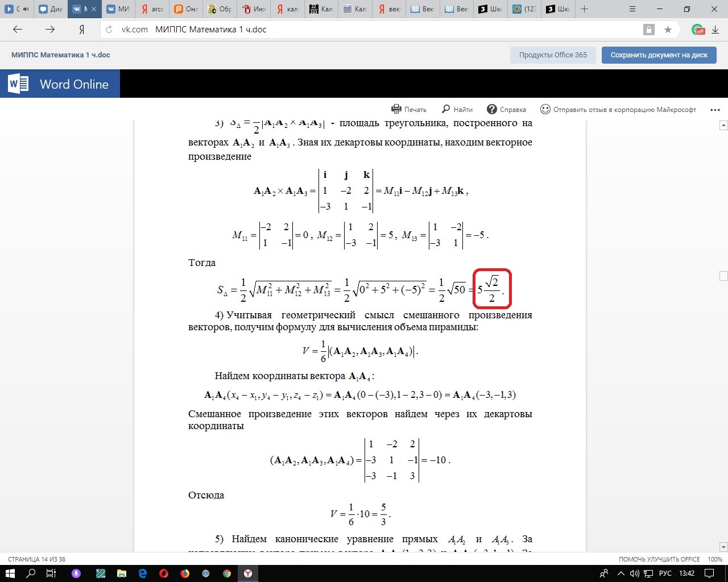
Task: Click the document scrollbar down arrow
Action: (x=723, y=547)
